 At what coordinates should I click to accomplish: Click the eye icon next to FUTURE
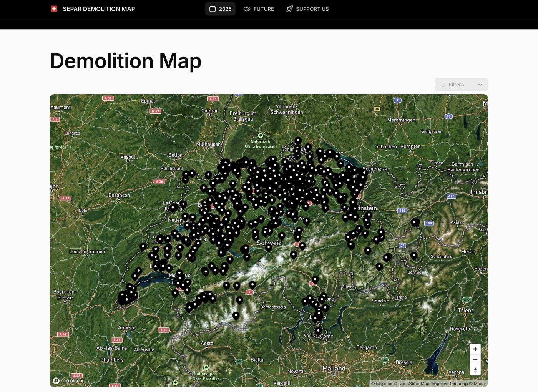246,9
